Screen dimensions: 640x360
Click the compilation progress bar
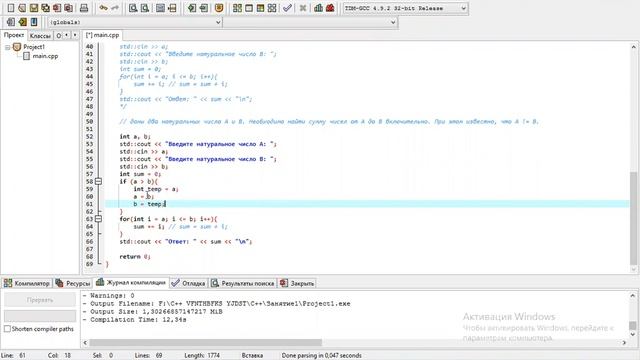pyautogui.click(x=40, y=316)
